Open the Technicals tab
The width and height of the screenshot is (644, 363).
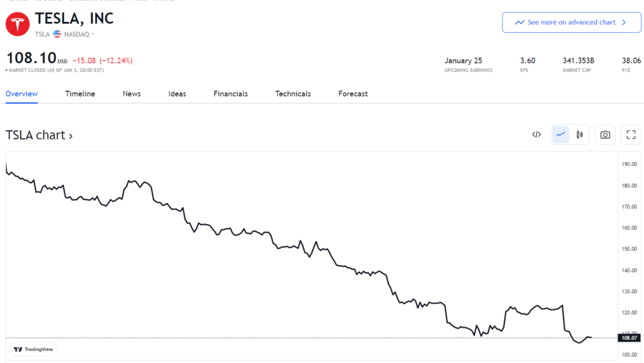coord(293,94)
